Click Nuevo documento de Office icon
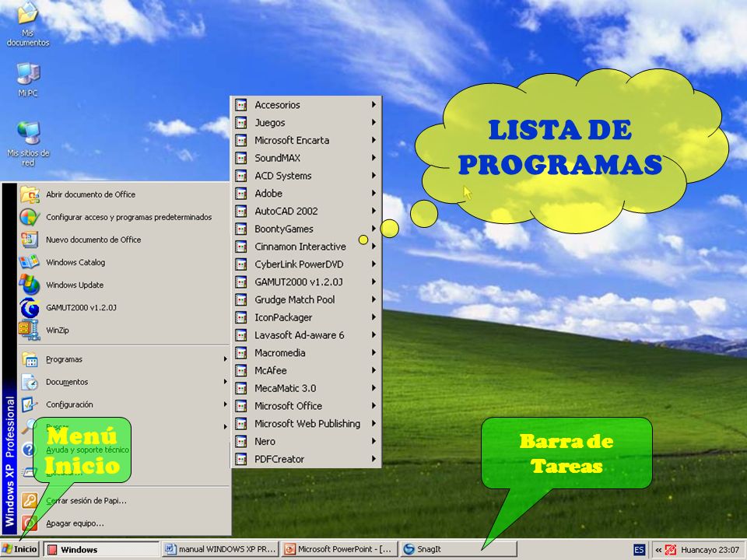 tap(30, 240)
